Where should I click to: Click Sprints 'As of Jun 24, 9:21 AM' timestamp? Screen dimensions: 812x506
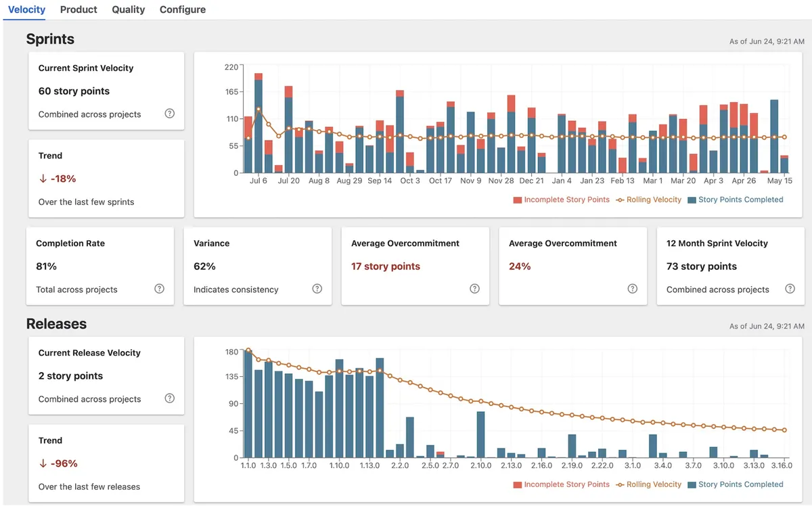coord(767,42)
